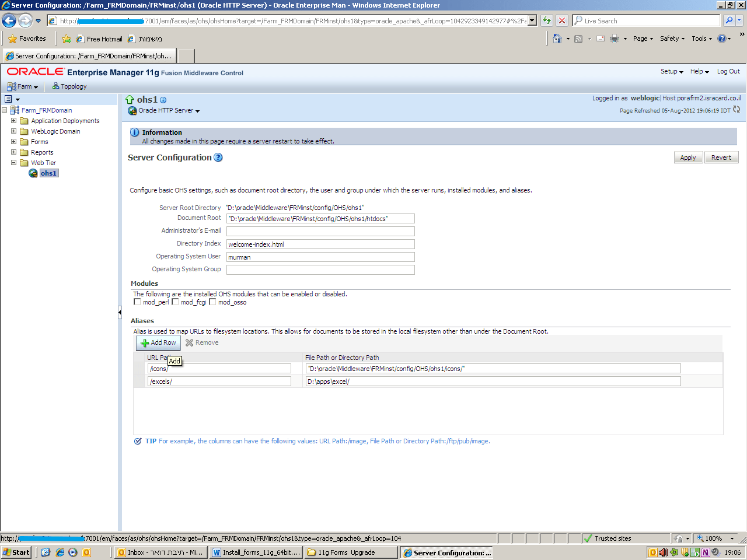Open help via the question mark beside Server Configuration

[218, 157]
